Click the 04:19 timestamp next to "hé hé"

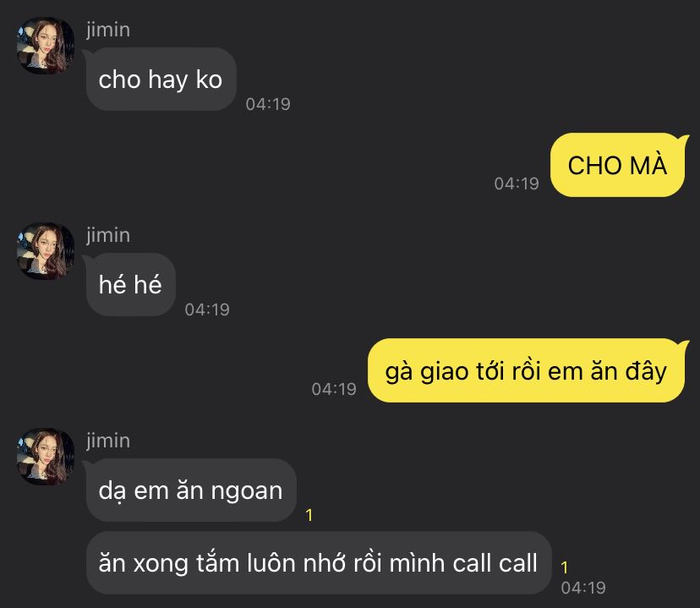(x=207, y=309)
